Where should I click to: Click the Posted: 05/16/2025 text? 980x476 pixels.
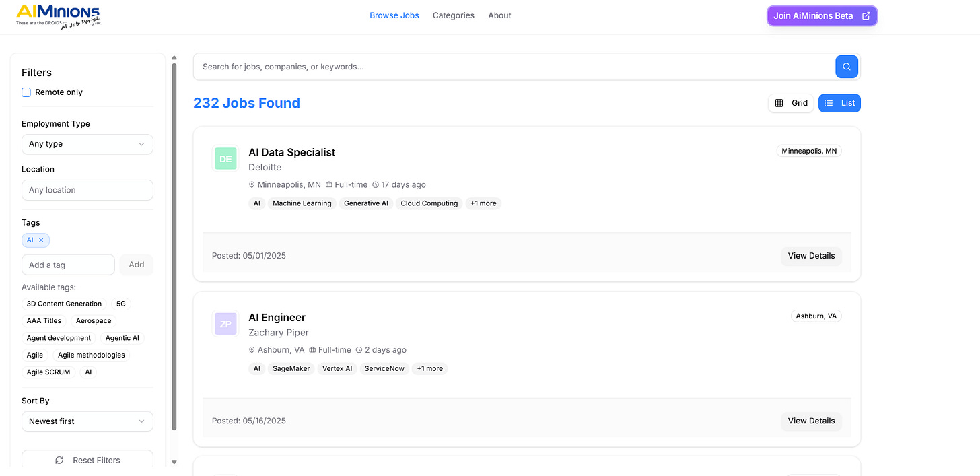[249, 421]
